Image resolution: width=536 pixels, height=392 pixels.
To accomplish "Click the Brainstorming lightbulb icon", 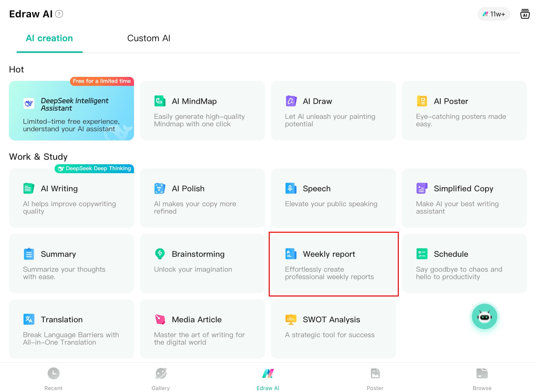I will [x=160, y=254].
